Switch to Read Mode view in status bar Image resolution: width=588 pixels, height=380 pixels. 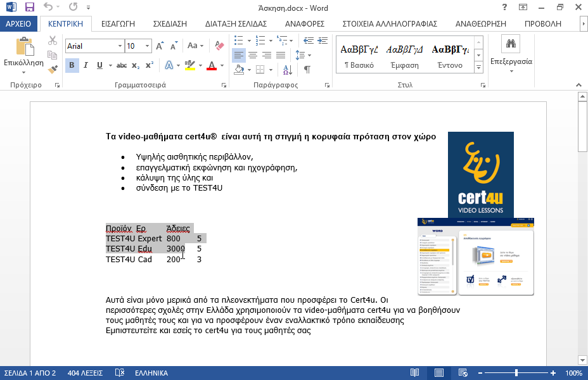tap(414, 372)
